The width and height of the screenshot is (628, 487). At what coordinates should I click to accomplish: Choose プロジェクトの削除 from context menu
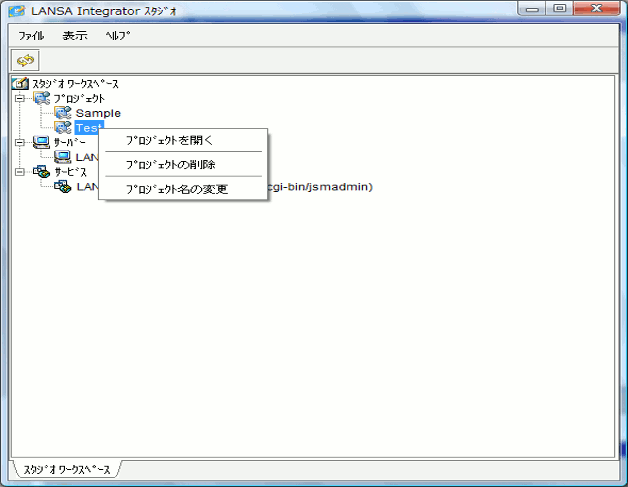(x=183, y=165)
